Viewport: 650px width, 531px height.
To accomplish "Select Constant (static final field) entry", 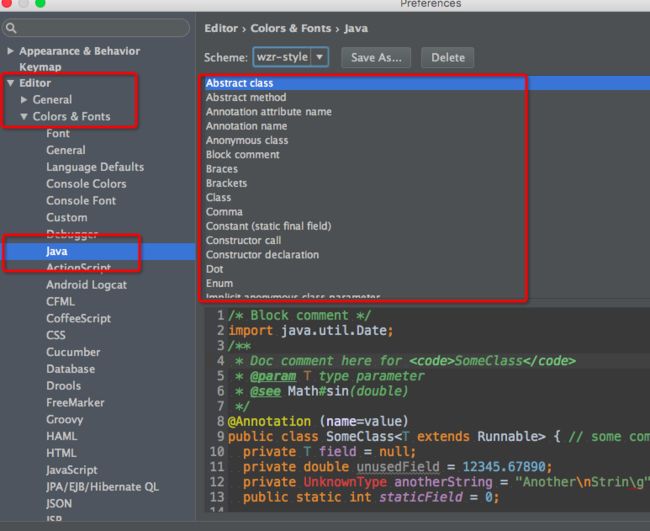I will click(269, 226).
